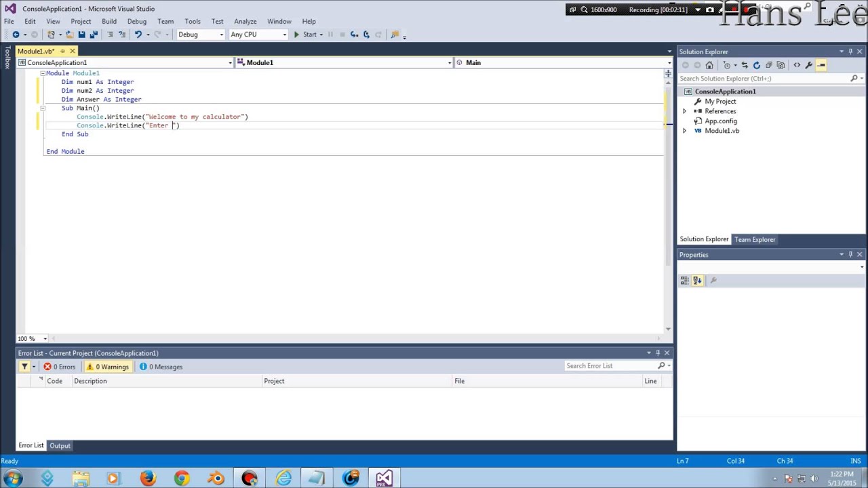Toggle auto hide pin on Error List

658,353
